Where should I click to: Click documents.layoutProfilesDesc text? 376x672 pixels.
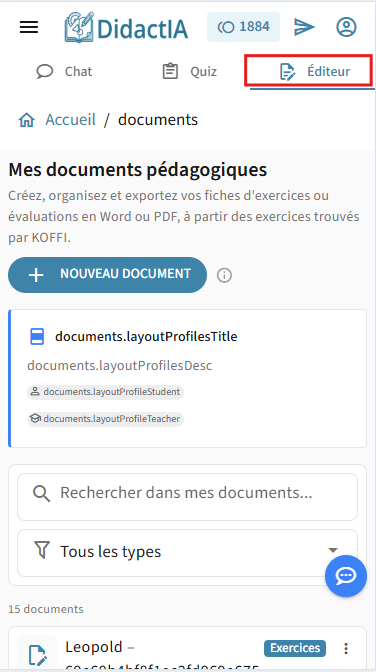pyautogui.click(x=120, y=366)
